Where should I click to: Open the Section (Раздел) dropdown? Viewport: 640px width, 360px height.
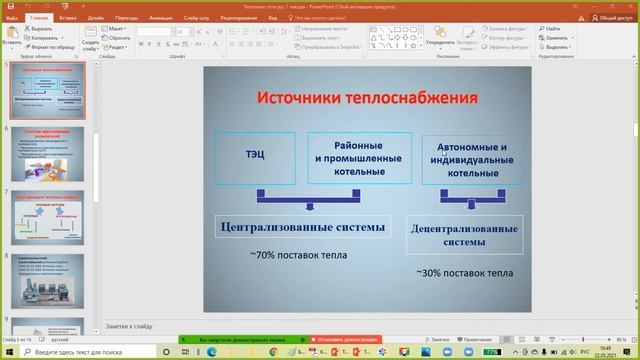pos(116,47)
